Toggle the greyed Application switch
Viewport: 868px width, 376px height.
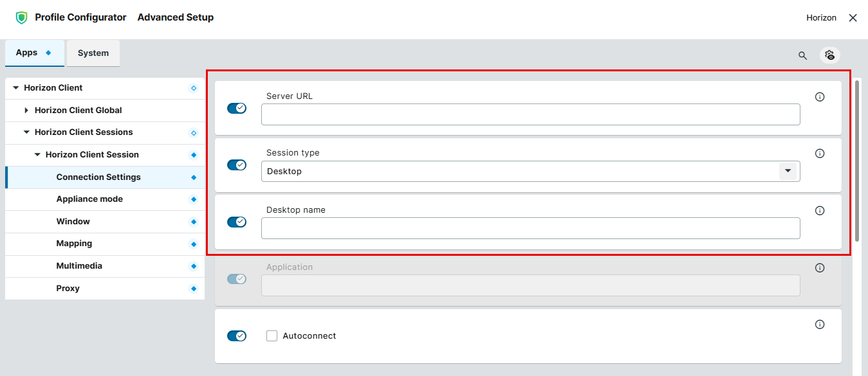(x=237, y=279)
